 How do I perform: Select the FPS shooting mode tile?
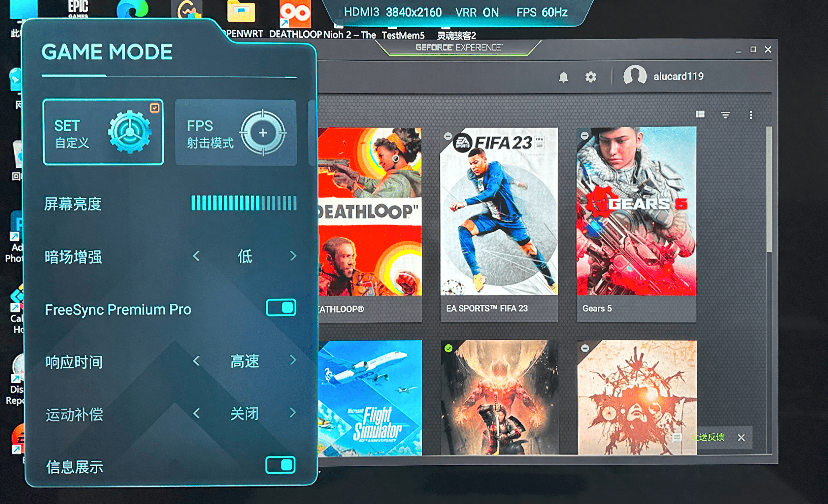pyautogui.click(x=236, y=132)
